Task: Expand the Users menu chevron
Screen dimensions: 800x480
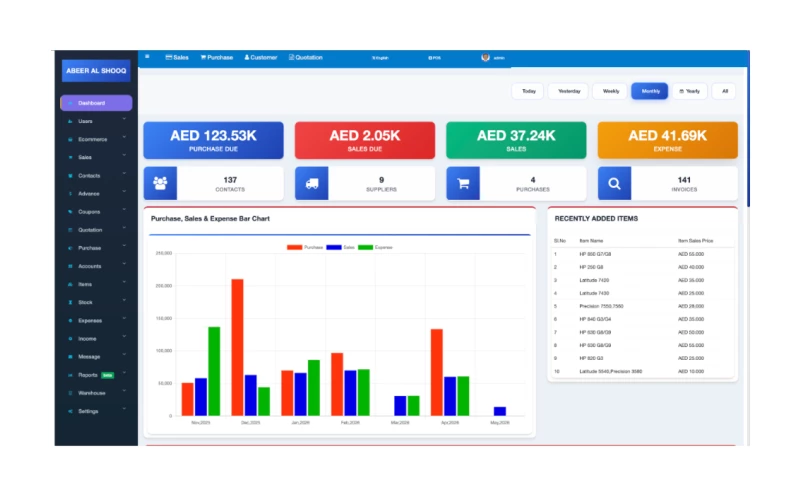Action: tap(124, 119)
